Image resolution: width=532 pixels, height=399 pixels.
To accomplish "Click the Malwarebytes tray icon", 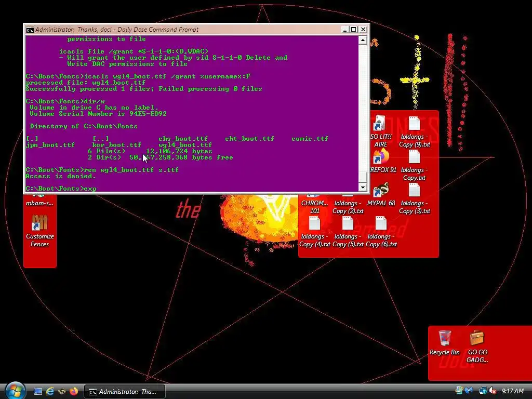I will [470, 391].
